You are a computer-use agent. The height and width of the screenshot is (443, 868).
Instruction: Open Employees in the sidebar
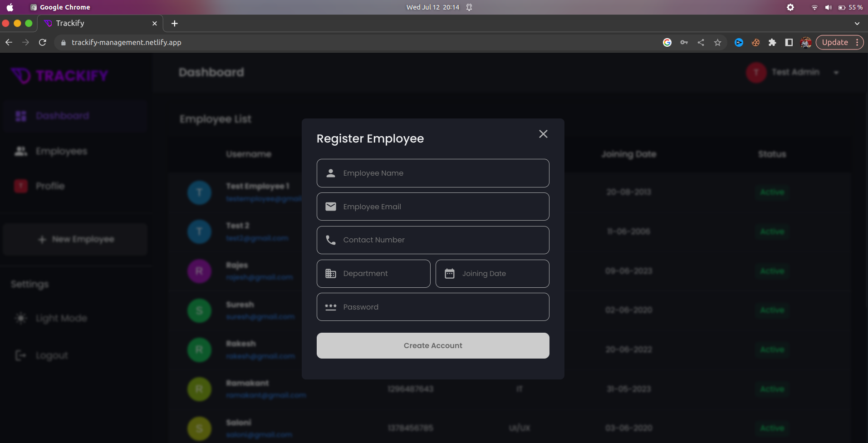75,151
